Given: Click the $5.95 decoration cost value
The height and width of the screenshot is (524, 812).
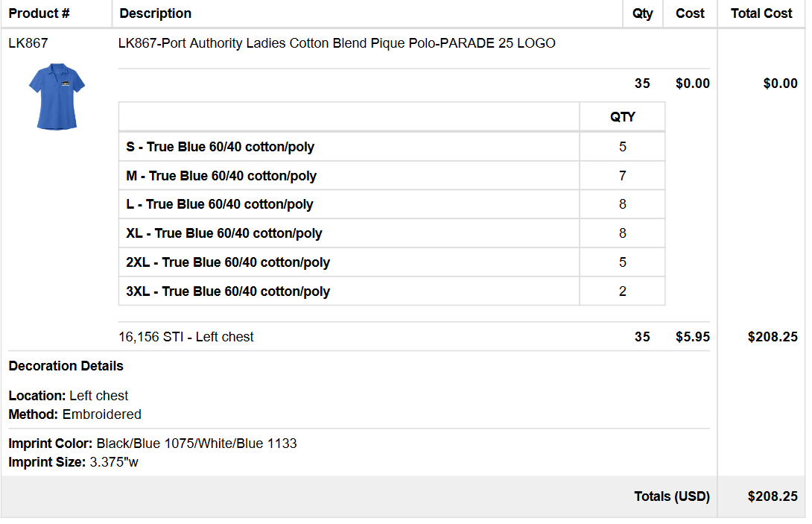Looking at the screenshot, I should [x=692, y=337].
